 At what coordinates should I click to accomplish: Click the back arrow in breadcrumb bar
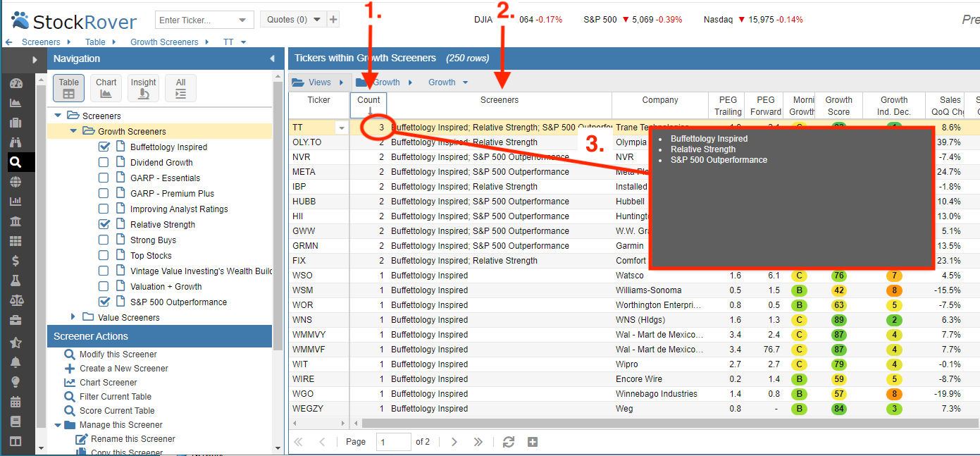click(x=9, y=42)
